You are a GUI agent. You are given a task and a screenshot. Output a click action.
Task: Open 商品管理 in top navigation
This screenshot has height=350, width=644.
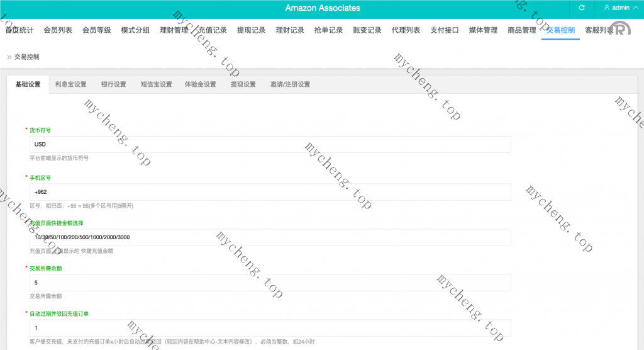[x=522, y=30]
